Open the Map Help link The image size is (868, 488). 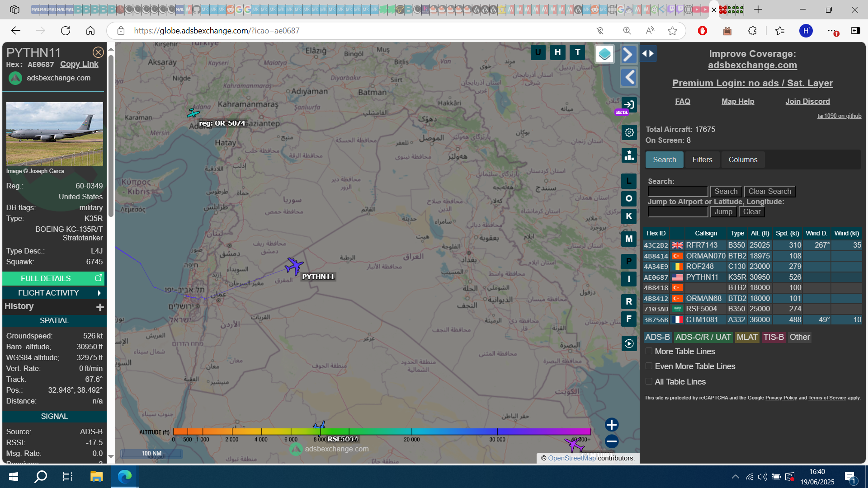click(738, 102)
